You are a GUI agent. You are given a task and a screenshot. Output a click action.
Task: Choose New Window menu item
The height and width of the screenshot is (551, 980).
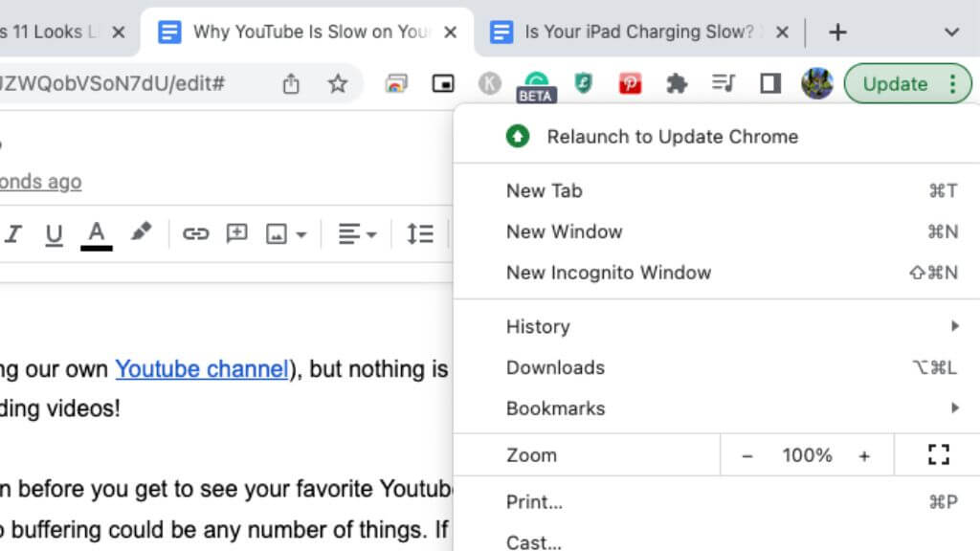point(716,231)
